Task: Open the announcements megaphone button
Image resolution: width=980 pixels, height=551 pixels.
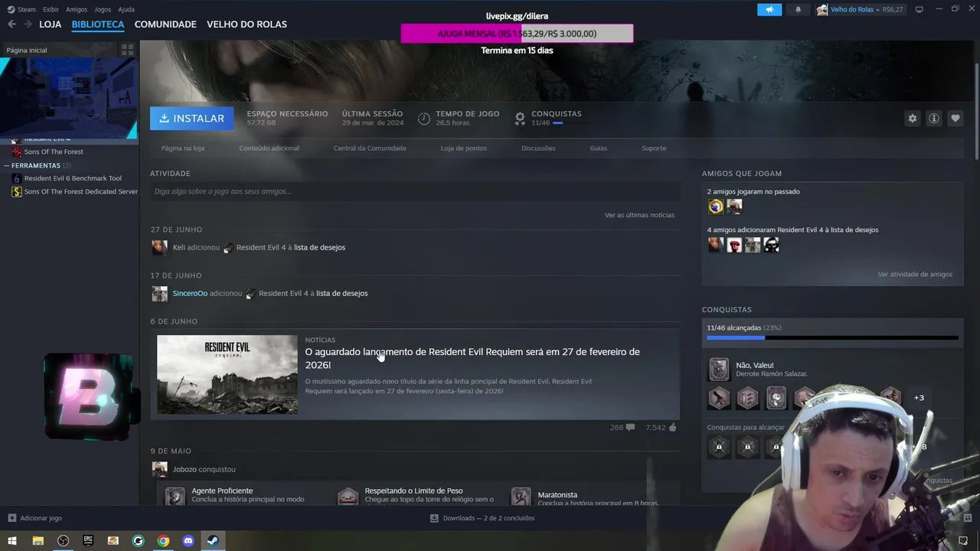Action: tap(769, 9)
